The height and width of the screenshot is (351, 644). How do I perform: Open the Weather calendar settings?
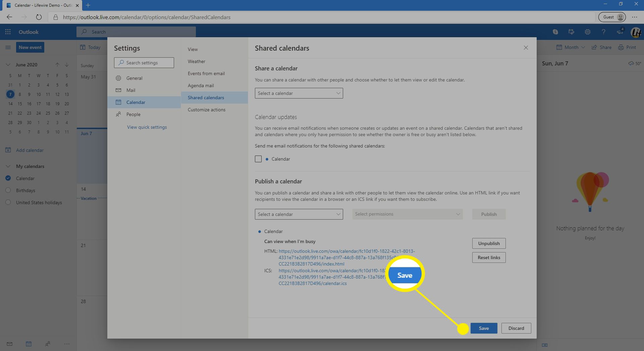(x=214, y=61)
